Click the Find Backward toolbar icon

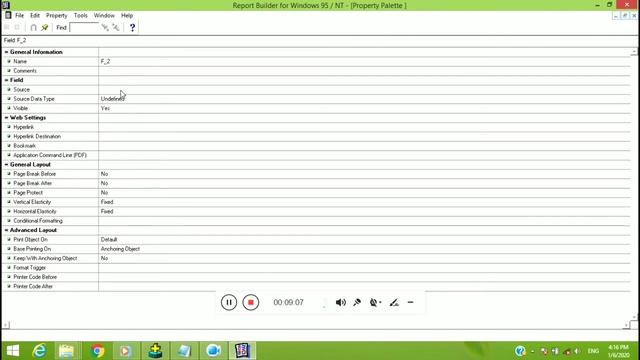tap(116, 27)
